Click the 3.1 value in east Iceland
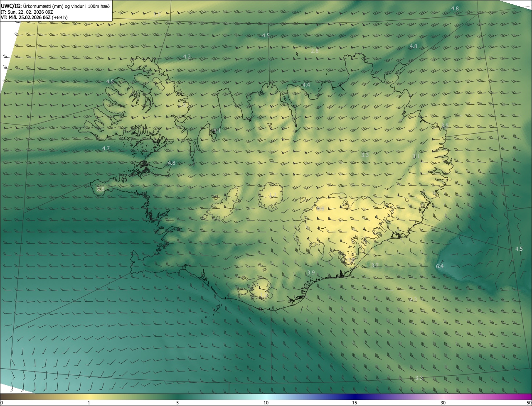 (x=416, y=157)
